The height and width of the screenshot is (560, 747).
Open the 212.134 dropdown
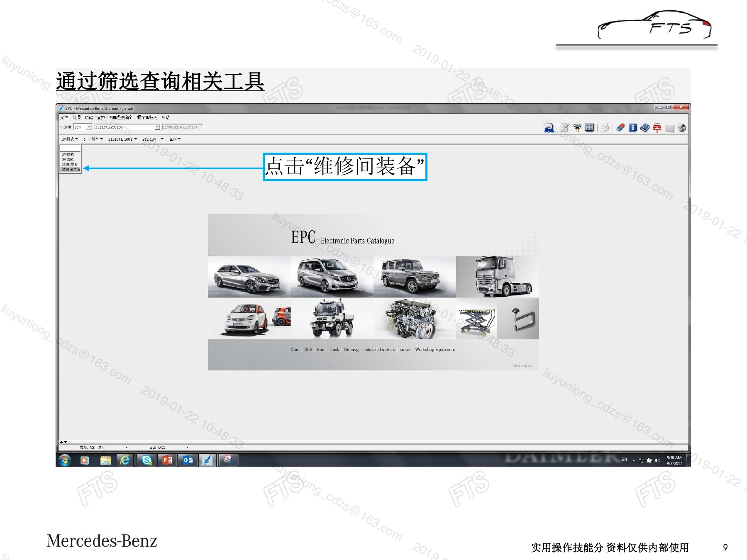click(x=153, y=139)
